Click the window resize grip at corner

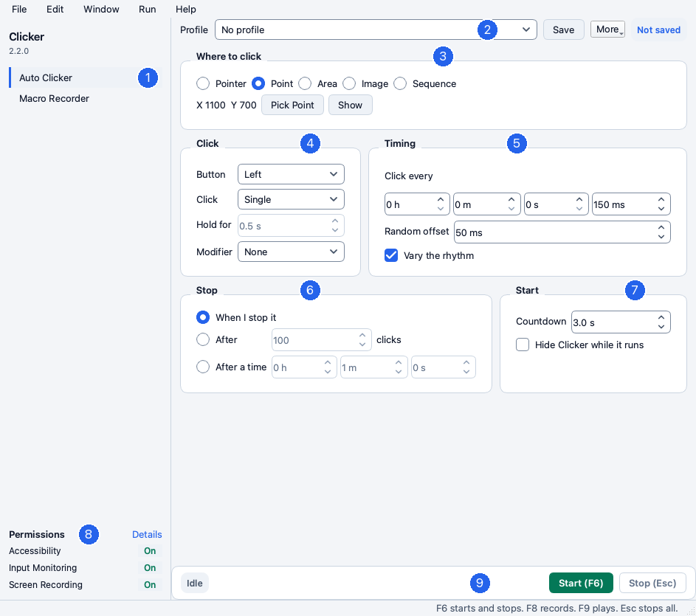coord(691,611)
